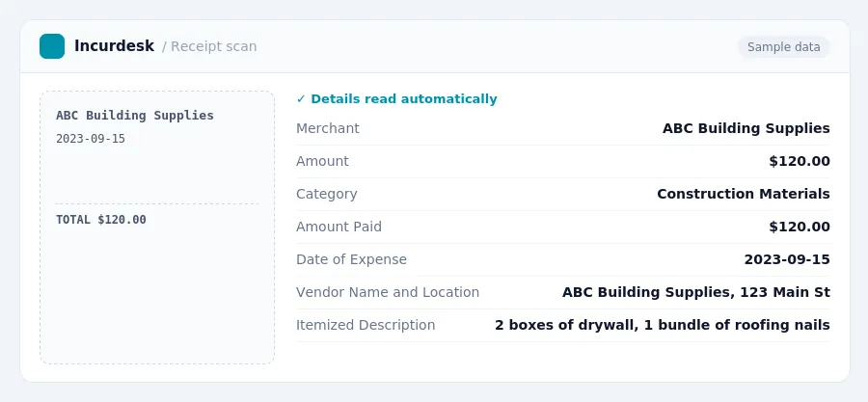Click the Merchant field label
Image resolution: width=868 pixels, height=402 pixels.
328,128
